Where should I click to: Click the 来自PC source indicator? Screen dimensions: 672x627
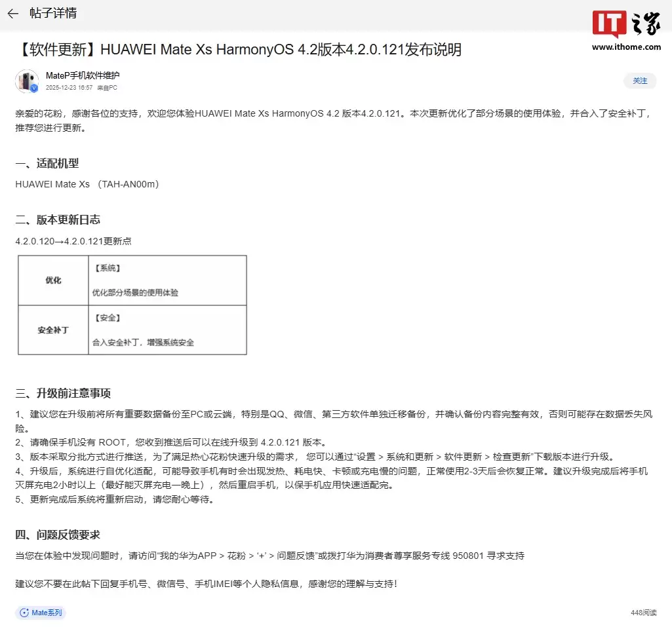pyautogui.click(x=107, y=86)
